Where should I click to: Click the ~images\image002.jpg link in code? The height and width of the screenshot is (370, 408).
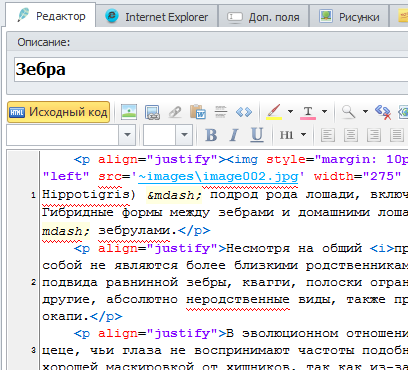[218, 176]
